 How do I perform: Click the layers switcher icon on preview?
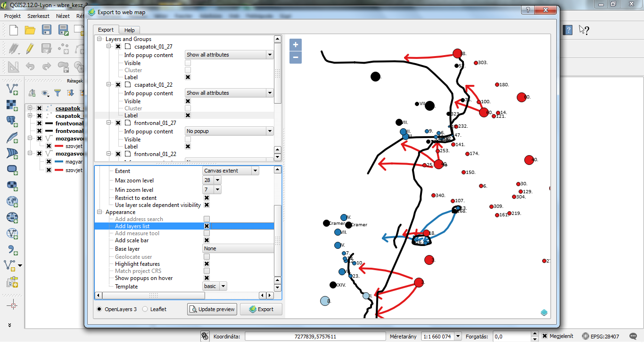pos(544,312)
